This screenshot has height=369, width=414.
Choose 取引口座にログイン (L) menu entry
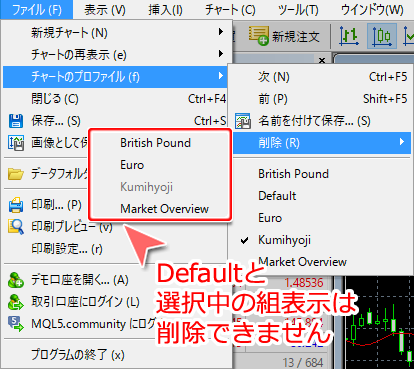pos(85,302)
